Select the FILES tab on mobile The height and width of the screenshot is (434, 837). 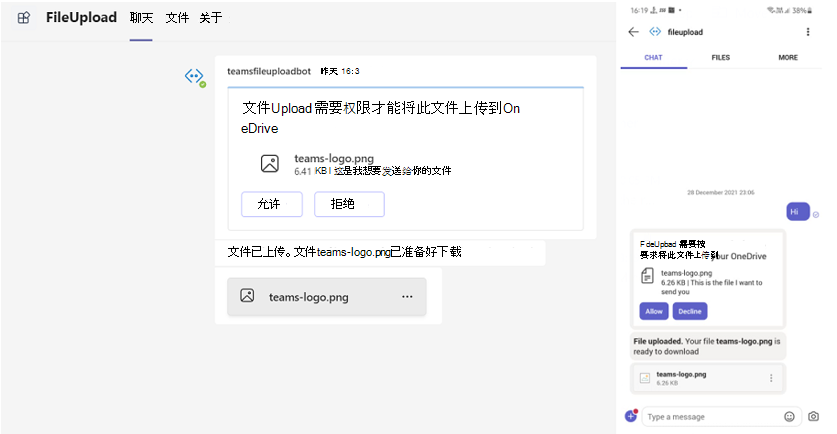point(721,58)
